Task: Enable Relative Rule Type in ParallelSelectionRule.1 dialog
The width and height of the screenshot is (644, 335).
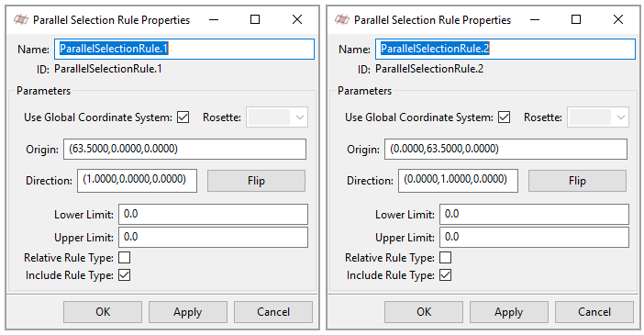Action: pos(125,258)
